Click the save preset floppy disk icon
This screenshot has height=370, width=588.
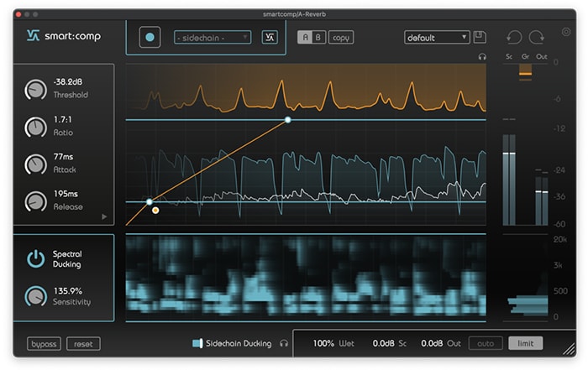click(480, 37)
